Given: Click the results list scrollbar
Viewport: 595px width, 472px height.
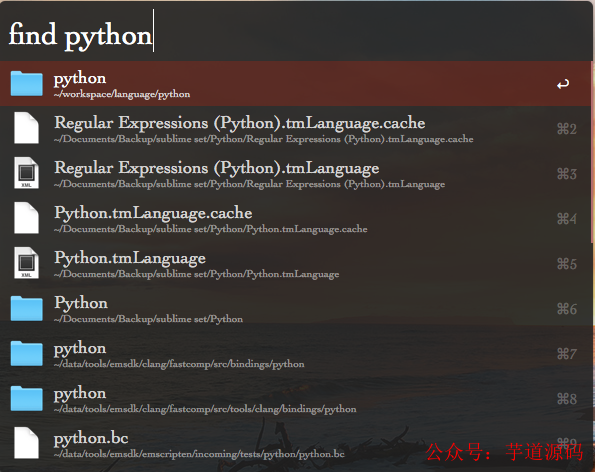Looking at the screenshot, I should [x=593, y=152].
